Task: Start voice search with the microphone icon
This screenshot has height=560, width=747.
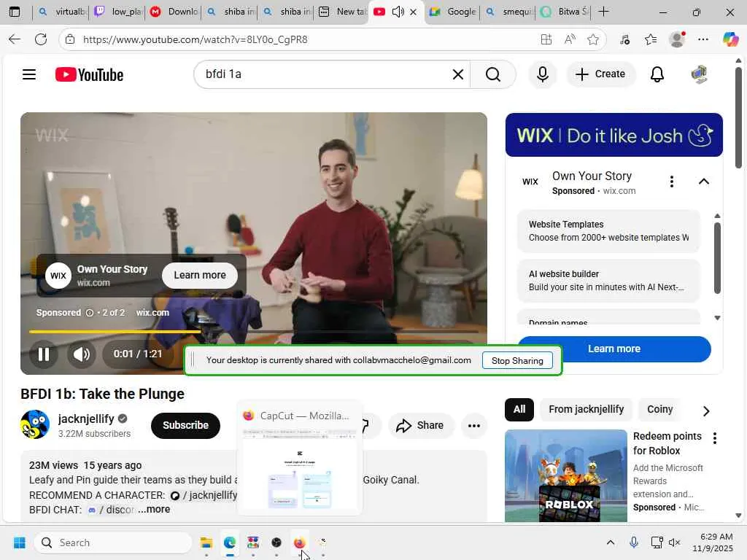Action: pos(542,74)
